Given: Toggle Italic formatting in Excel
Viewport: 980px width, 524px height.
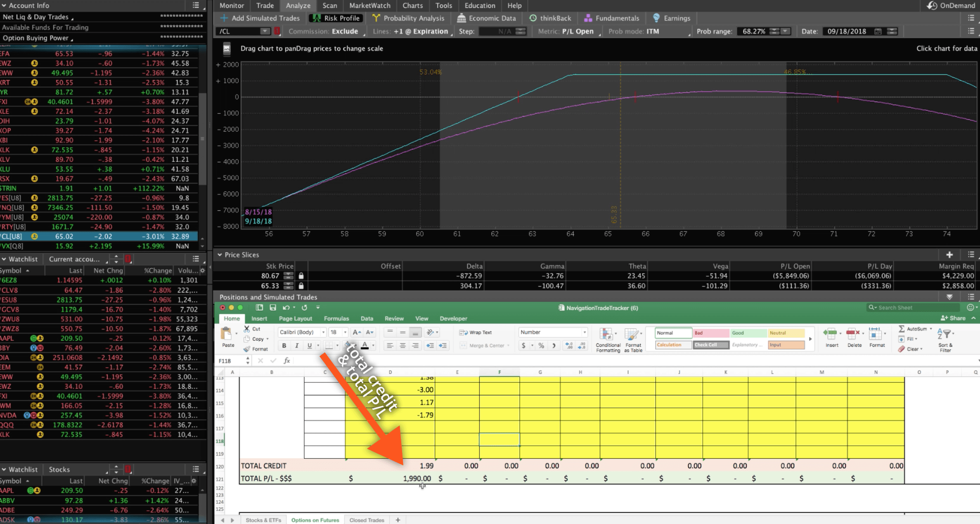Looking at the screenshot, I should (297, 345).
